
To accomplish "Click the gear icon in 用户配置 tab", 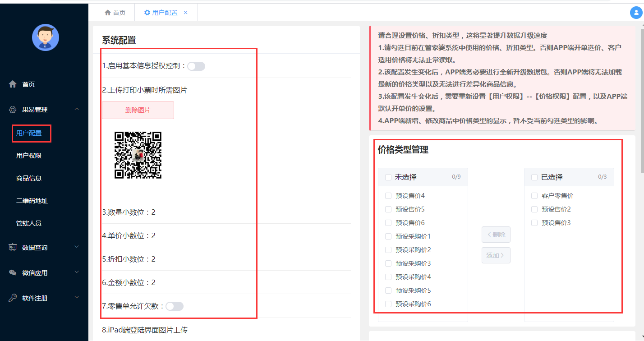I will 147,13.
